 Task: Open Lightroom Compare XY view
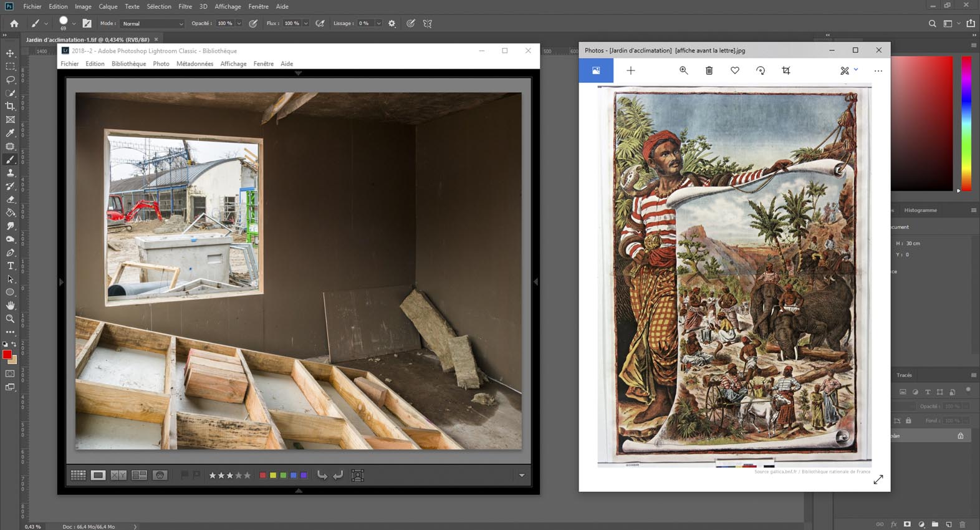click(118, 475)
